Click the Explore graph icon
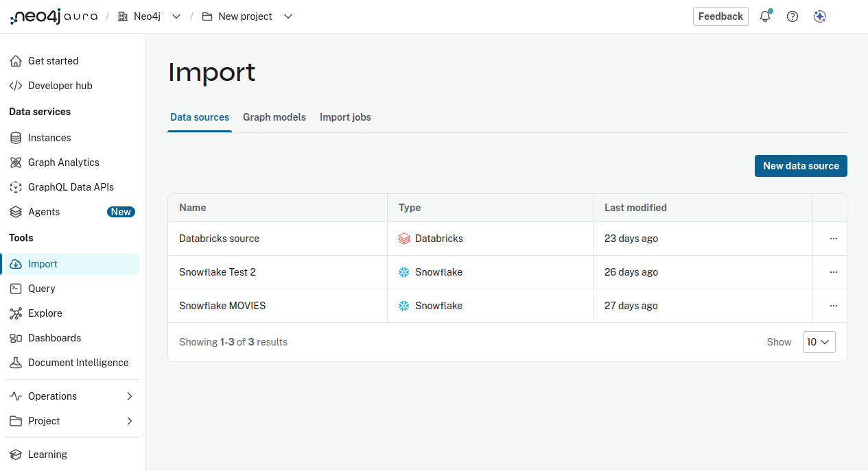 [16, 313]
